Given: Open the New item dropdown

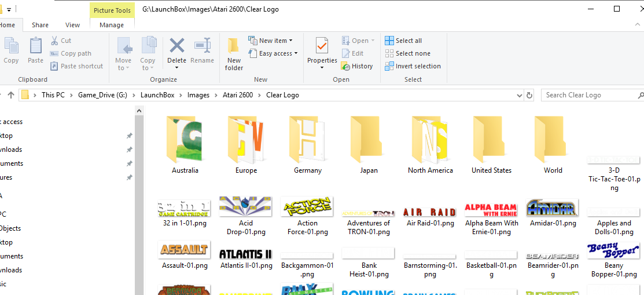Looking at the screenshot, I should (x=271, y=41).
